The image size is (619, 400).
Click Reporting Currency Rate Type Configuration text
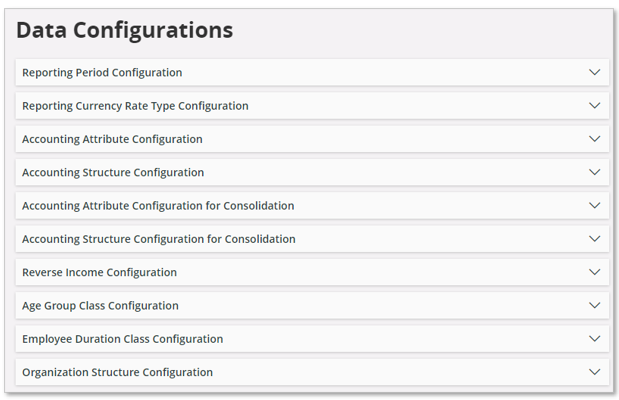(x=135, y=105)
